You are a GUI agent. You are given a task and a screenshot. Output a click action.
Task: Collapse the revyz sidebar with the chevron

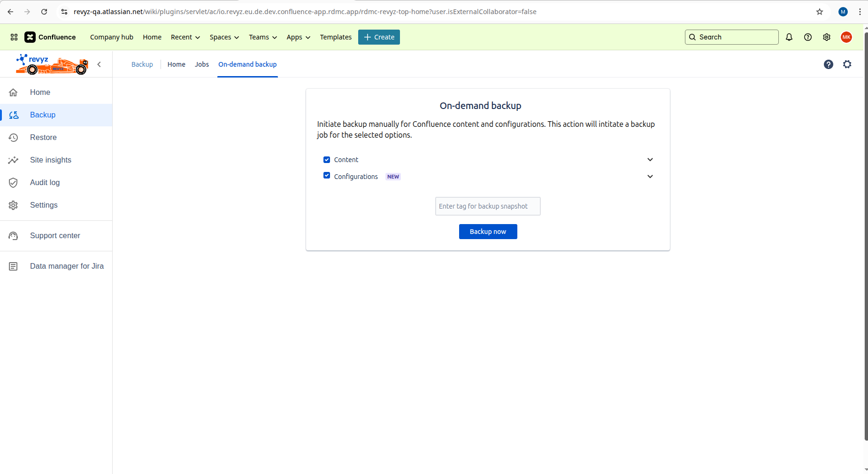99,64
